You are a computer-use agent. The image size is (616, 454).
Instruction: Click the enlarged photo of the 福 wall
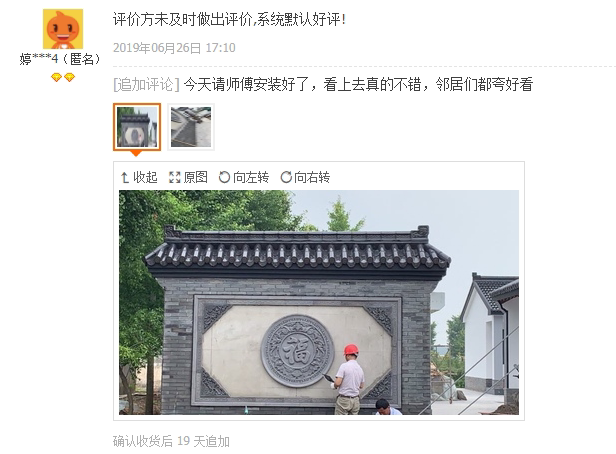pos(319,302)
